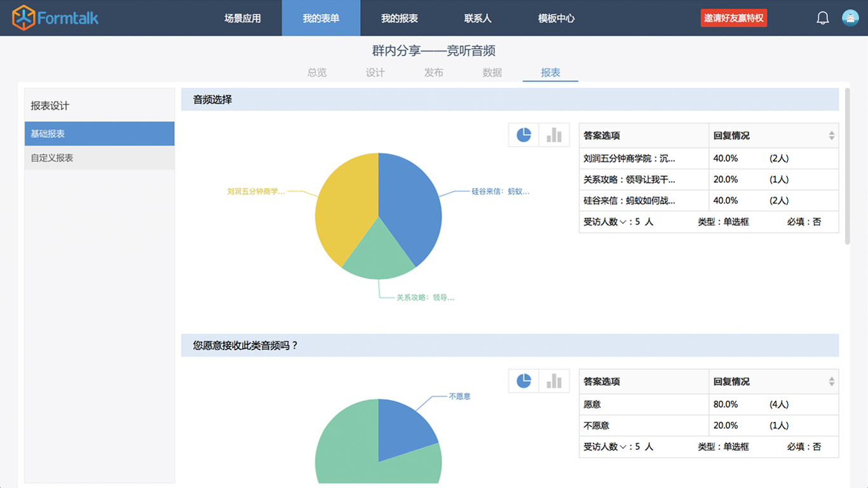
Task: Go to 我的表单 navigation item
Action: (x=321, y=18)
